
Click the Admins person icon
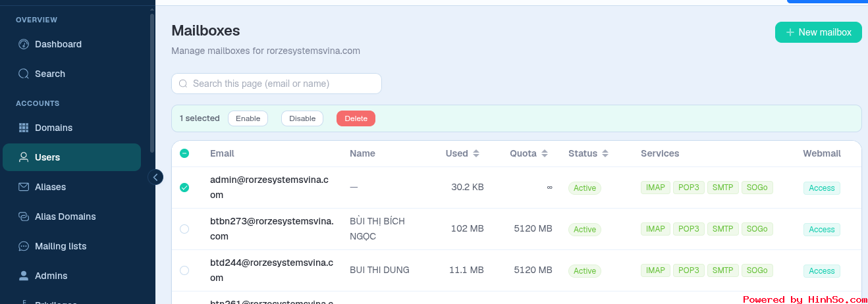click(24, 276)
